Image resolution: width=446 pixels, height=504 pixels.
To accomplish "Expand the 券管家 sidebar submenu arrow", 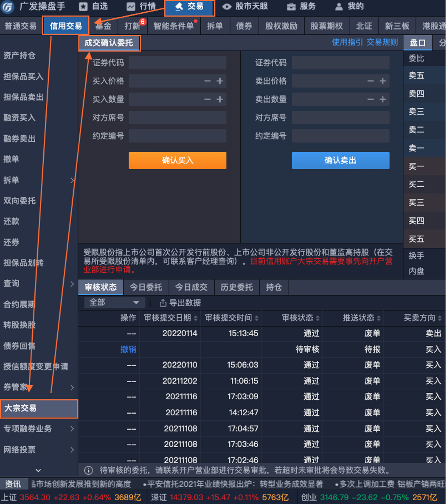I will coord(72,387).
